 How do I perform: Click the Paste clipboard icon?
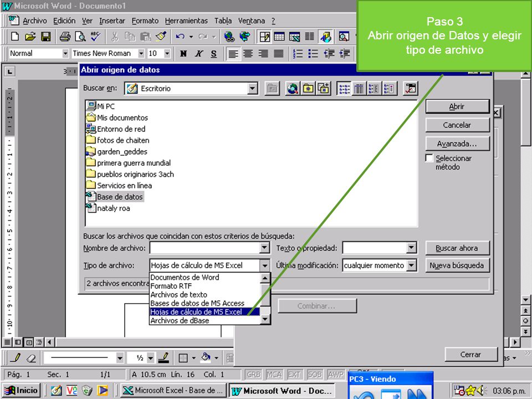coord(145,37)
